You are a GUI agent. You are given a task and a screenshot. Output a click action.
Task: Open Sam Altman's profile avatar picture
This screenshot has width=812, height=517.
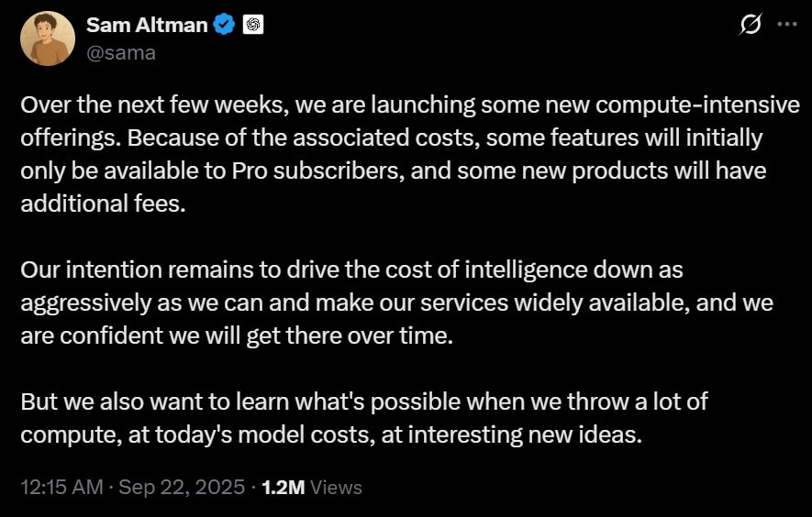[48, 38]
